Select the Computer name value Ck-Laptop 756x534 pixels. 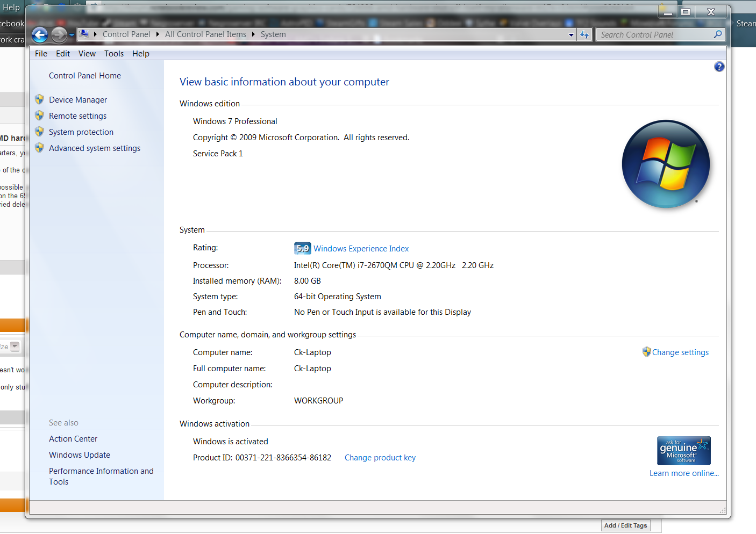point(312,352)
